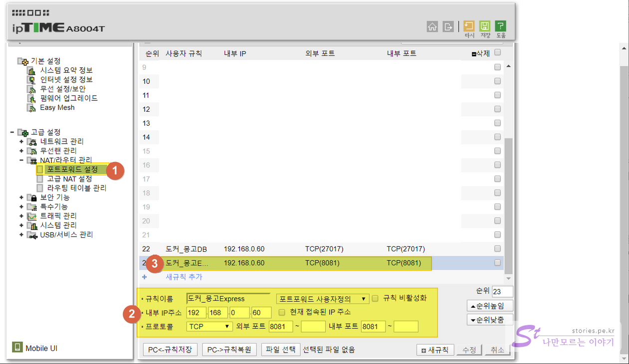Click the 다시 refresh icon

(469, 26)
